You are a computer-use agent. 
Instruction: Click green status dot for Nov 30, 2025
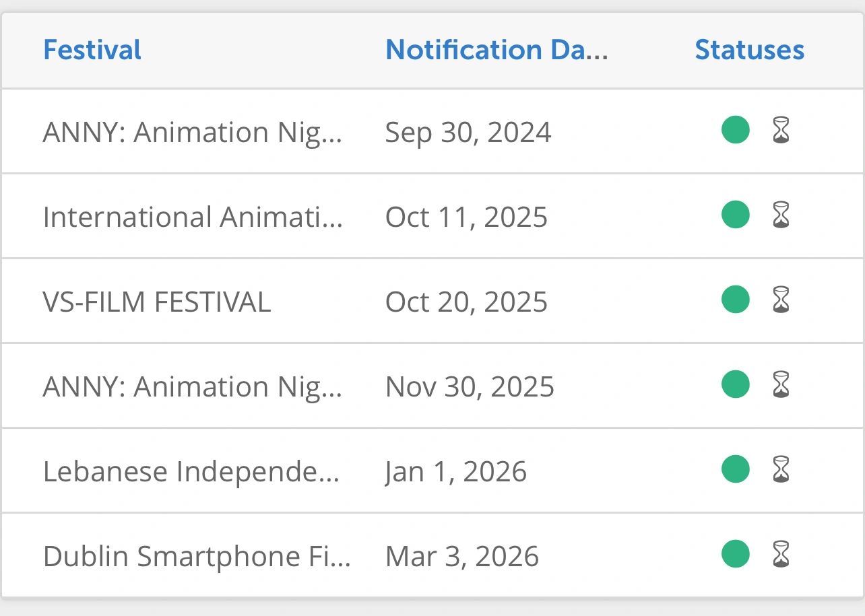pos(735,384)
